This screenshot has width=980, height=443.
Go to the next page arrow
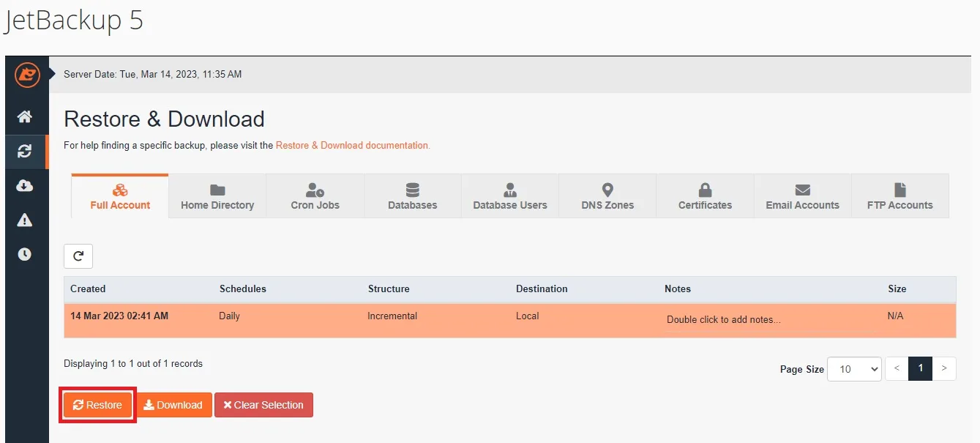point(944,369)
